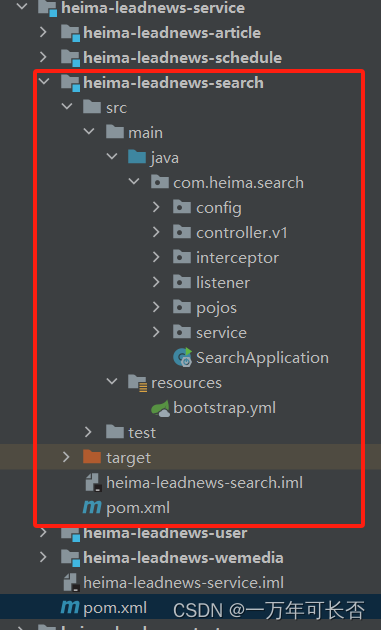Select the com.heima.search package label

click(238, 183)
